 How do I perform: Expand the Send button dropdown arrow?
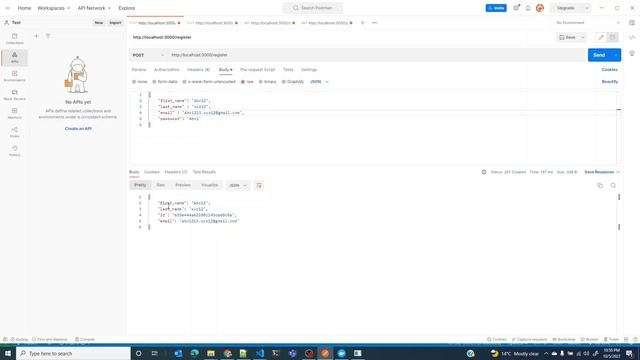click(616, 55)
